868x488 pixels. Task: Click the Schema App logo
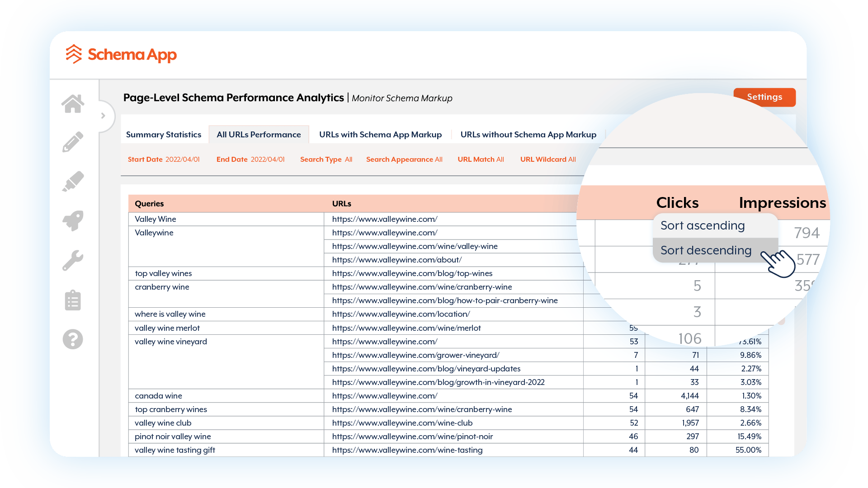tap(121, 55)
